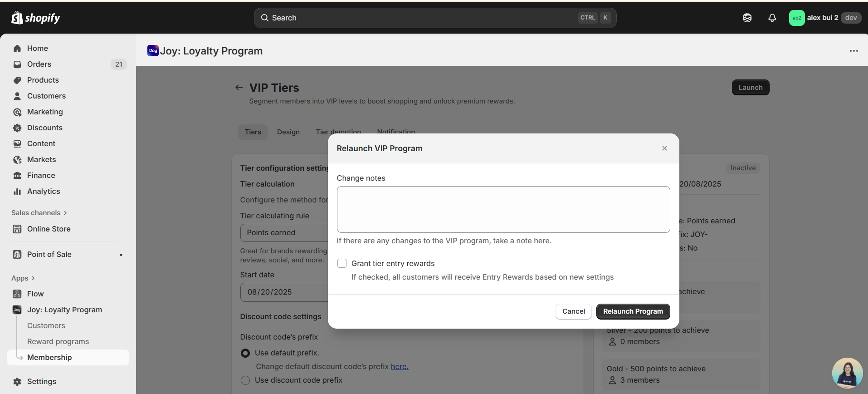The width and height of the screenshot is (868, 394).
Task: Click the Relaunch Program button
Action: point(633,311)
